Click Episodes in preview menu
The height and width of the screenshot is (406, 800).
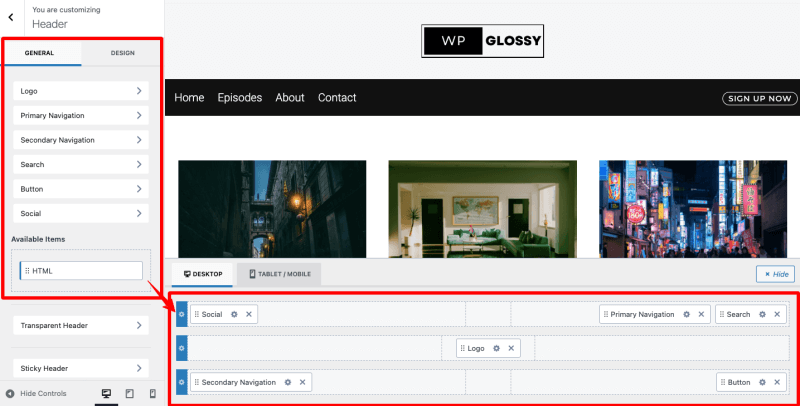pos(240,97)
